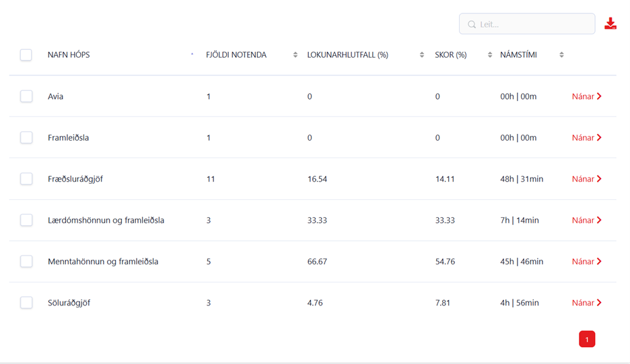Open Nánar for Lærdómshönnun og framleiðsla

click(x=587, y=220)
